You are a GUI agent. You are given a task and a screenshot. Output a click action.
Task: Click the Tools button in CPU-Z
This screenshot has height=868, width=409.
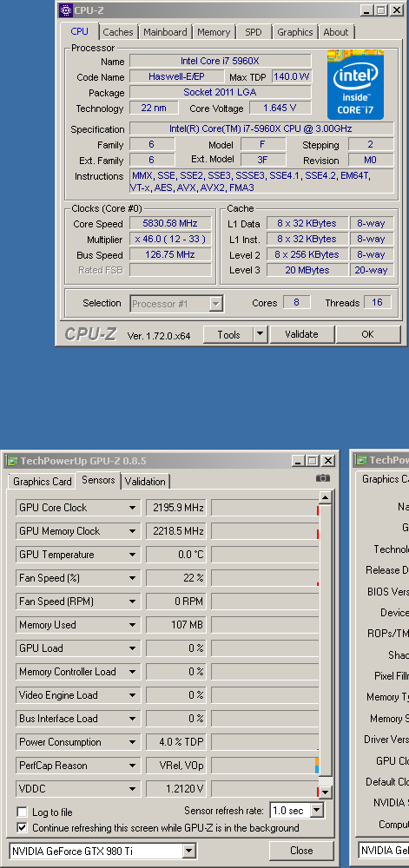(228, 334)
